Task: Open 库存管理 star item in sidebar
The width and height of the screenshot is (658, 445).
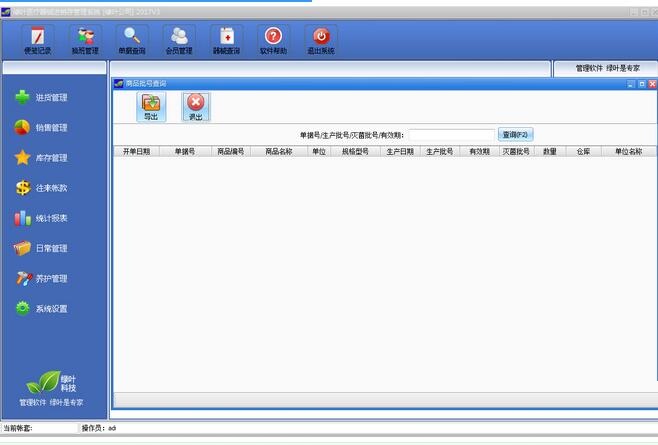Action: 41,158
